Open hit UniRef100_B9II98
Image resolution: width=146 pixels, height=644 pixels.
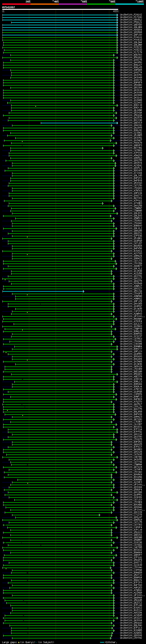(131, 120)
